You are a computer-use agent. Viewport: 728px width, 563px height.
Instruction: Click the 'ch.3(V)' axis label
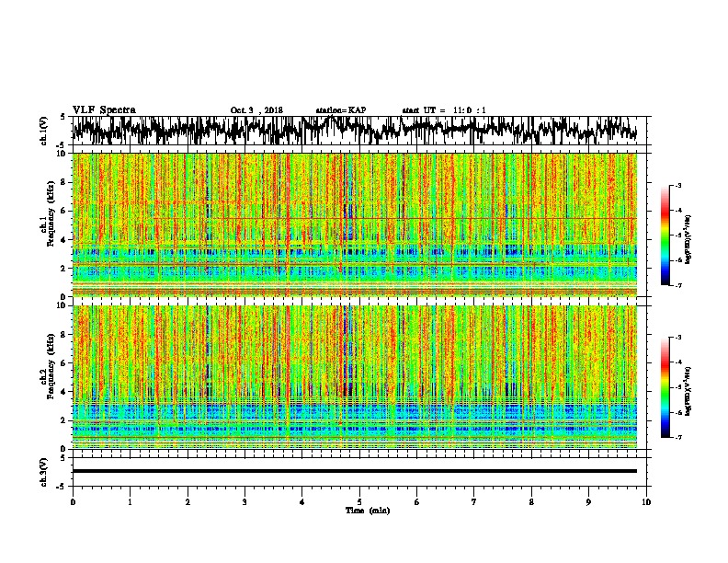point(44,472)
